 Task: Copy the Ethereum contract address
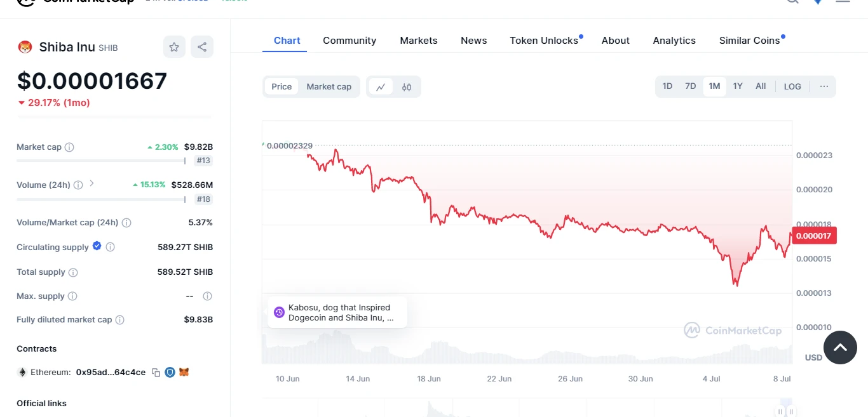point(156,373)
